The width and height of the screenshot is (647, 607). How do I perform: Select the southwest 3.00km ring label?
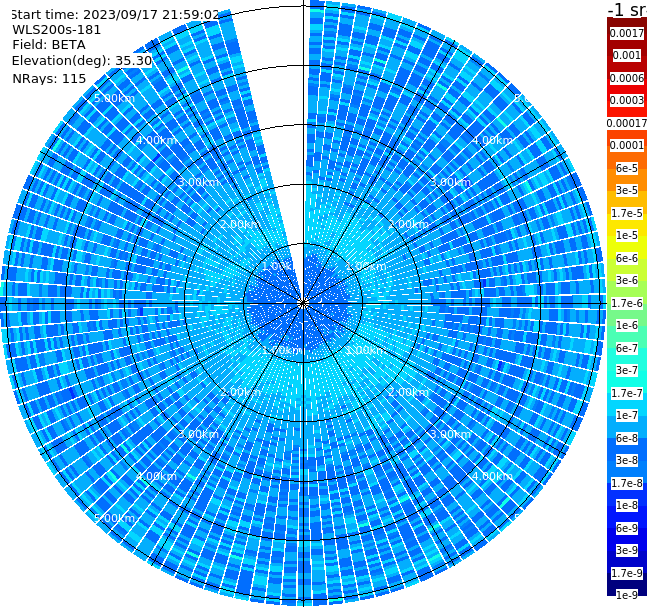click(x=198, y=434)
